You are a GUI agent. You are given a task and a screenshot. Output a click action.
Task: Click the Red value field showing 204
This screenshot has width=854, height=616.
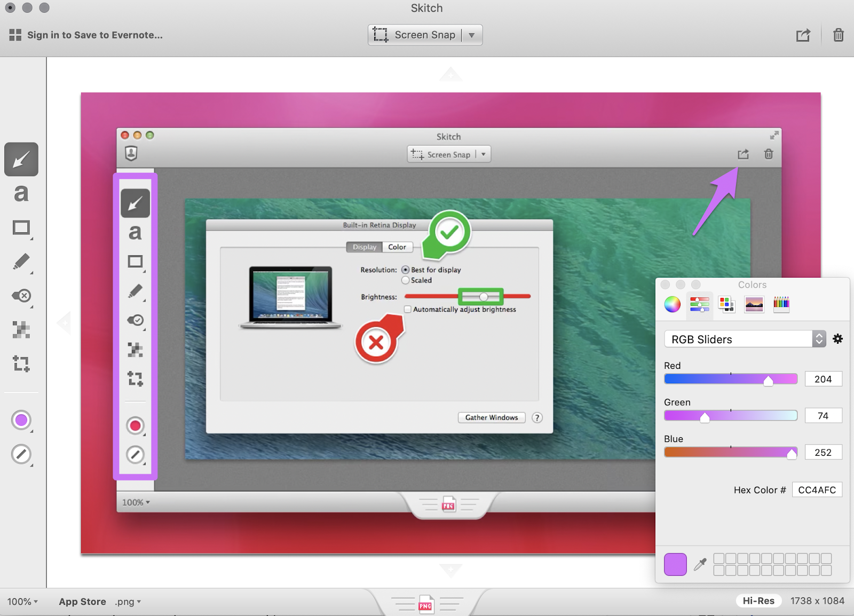[x=824, y=379]
